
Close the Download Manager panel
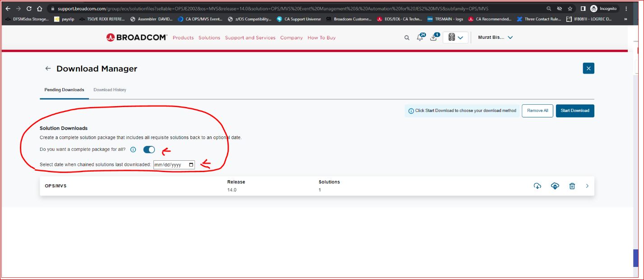[x=588, y=68]
